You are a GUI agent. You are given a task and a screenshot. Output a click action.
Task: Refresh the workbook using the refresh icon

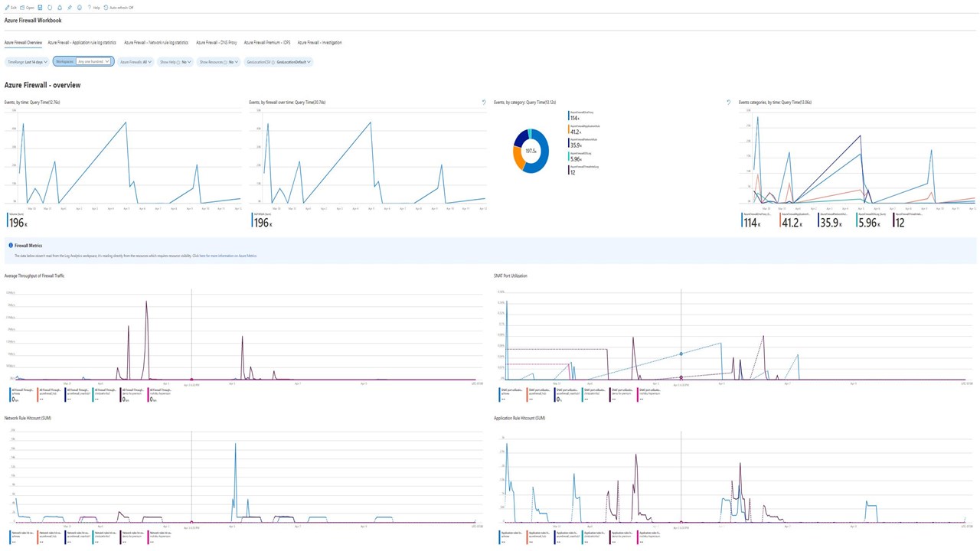click(x=50, y=8)
